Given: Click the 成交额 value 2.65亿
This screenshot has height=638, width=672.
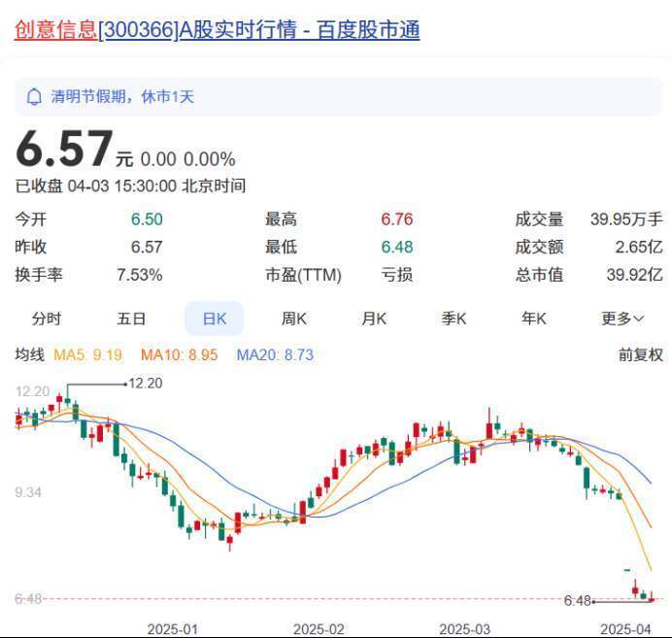Looking at the screenshot, I should (639, 247).
